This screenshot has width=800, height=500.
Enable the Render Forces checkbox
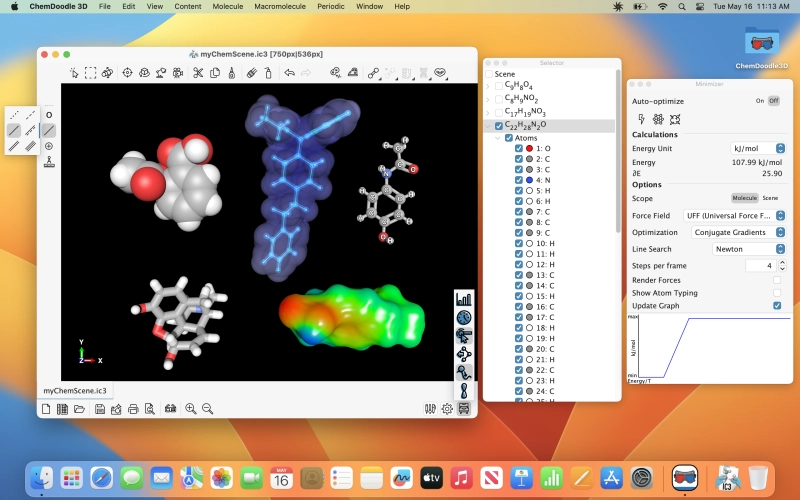pyautogui.click(x=777, y=280)
